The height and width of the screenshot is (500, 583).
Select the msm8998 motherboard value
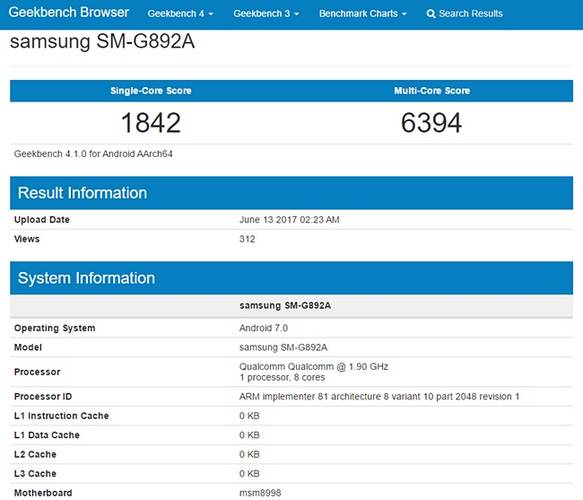[260, 493]
